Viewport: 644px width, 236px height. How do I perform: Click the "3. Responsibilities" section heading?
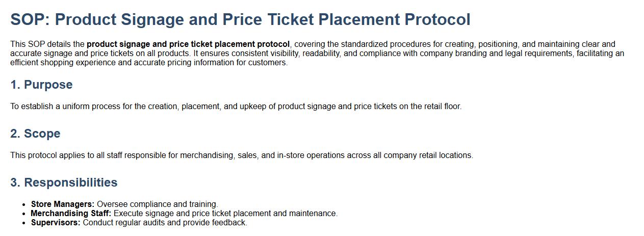click(64, 182)
